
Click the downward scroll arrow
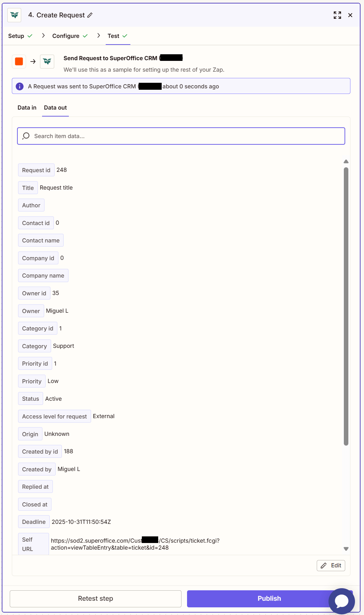tap(346, 549)
